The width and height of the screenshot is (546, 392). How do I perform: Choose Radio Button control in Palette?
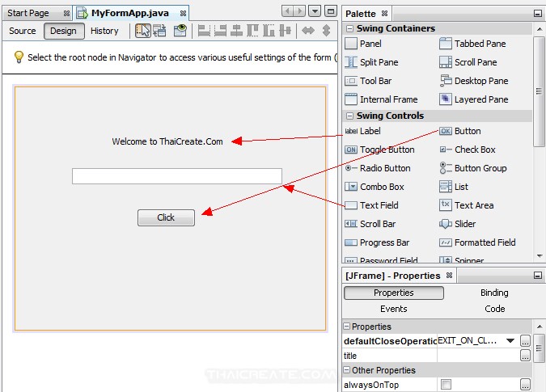378,168
